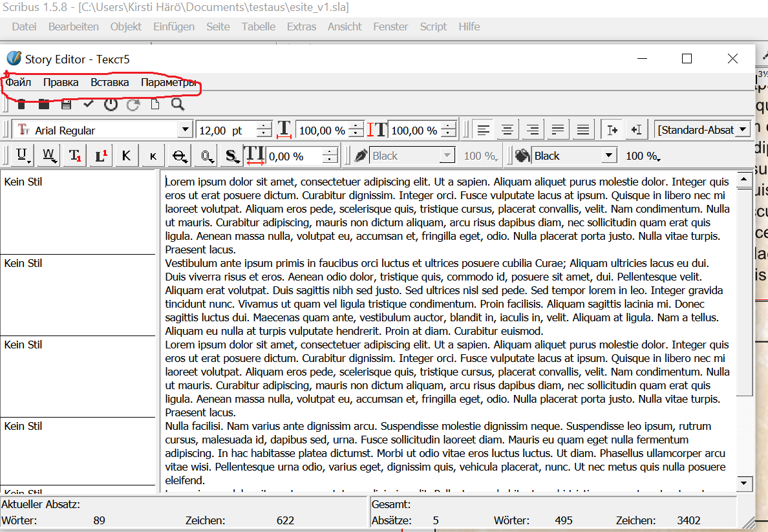This screenshot has width=768, height=532.
Task: Click the Update Text Frame page icon
Action: [155, 104]
